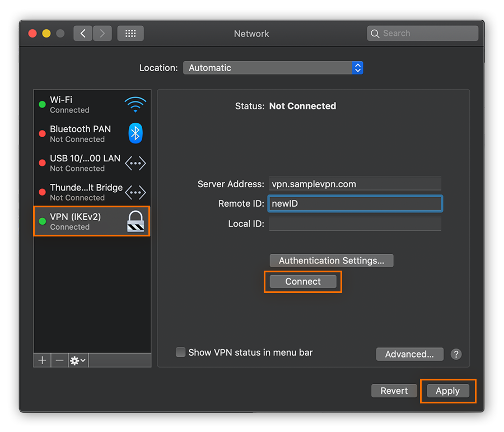Remove selected service with minus icon
504x432 pixels.
click(59, 360)
